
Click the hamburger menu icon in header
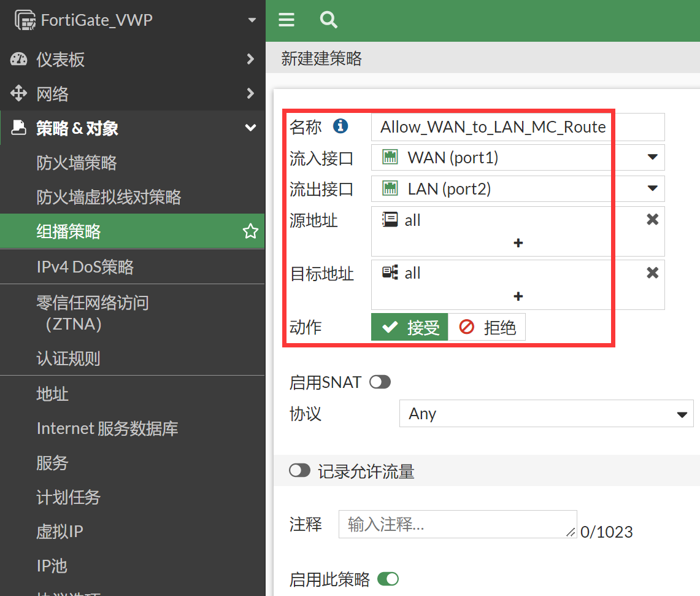(x=287, y=20)
